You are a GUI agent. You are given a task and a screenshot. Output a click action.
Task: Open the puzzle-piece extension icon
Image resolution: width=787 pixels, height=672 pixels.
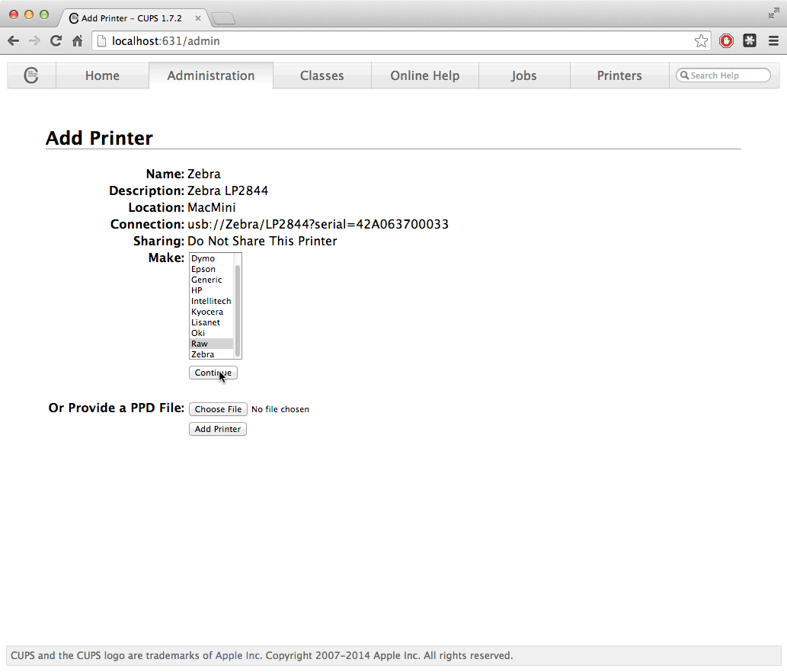click(x=750, y=41)
